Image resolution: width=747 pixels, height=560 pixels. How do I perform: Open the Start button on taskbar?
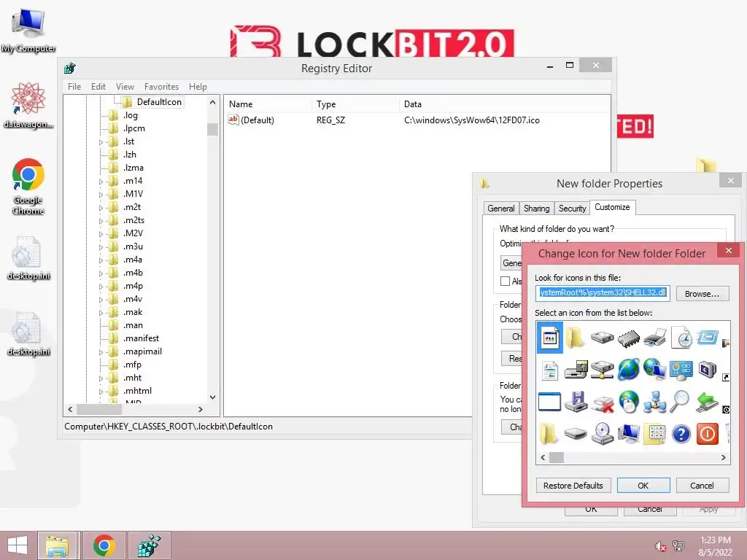(x=18, y=545)
